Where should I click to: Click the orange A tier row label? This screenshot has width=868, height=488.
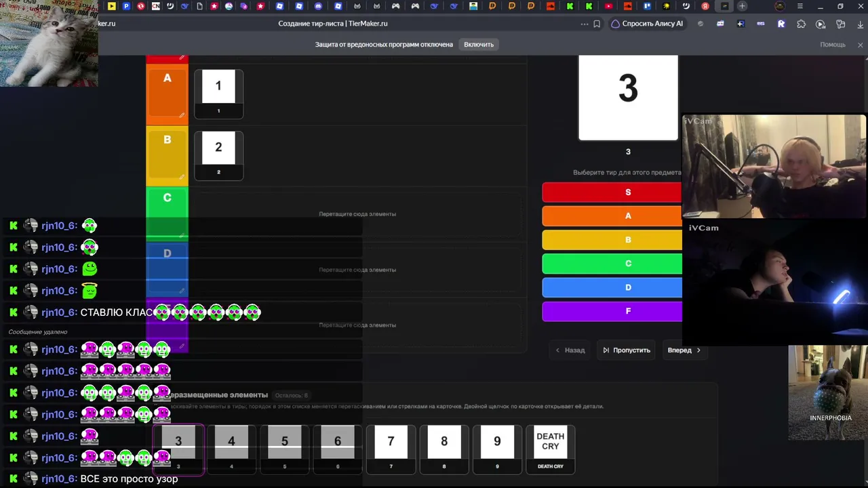tap(167, 94)
